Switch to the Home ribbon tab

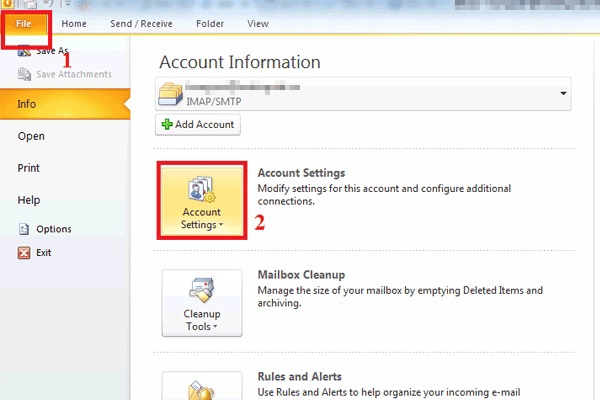click(x=74, y=24)
